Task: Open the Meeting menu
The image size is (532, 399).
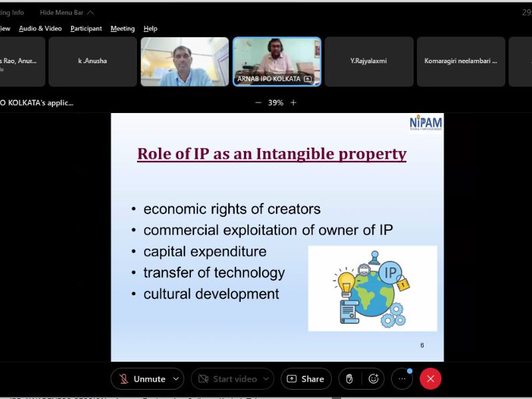Action: pos(122,29)
